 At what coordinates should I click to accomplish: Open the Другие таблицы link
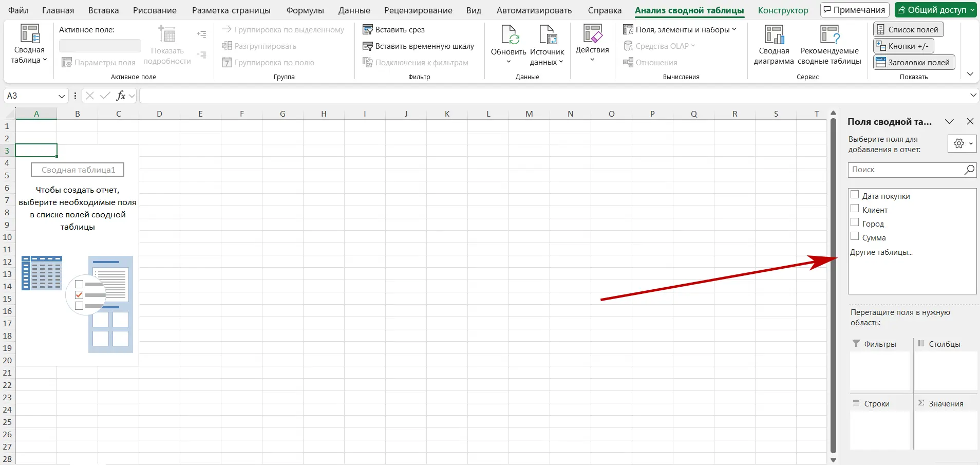click(882, 252)
